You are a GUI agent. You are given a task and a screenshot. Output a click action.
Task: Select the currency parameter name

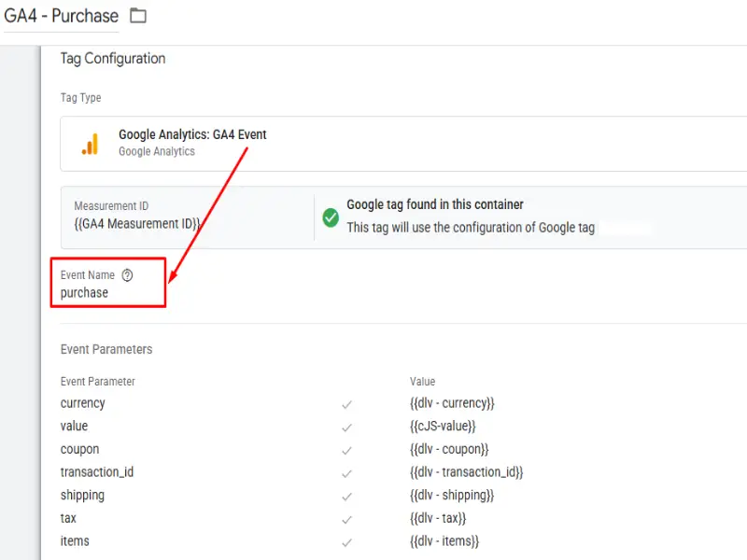[x=82, y=403]
